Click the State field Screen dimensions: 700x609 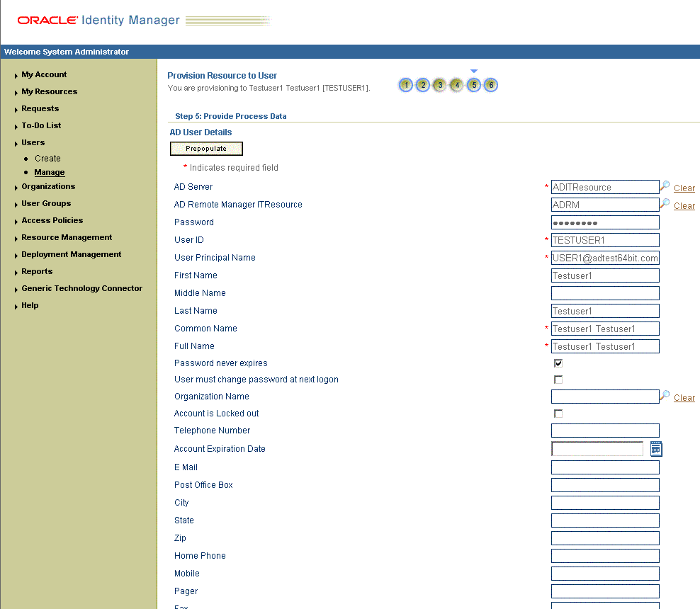[x=605, y=520]
